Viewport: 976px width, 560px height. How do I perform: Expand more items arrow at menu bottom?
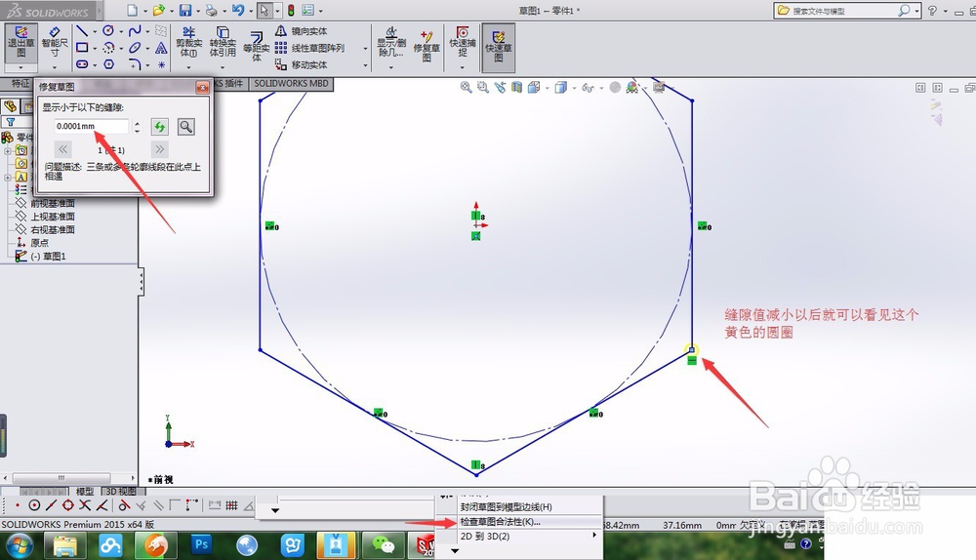(455, 551)
